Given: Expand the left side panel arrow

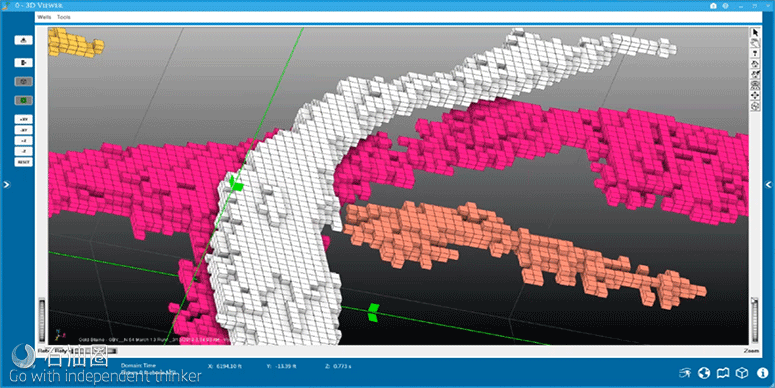Looking at the screenshot, I should point(6,184).
